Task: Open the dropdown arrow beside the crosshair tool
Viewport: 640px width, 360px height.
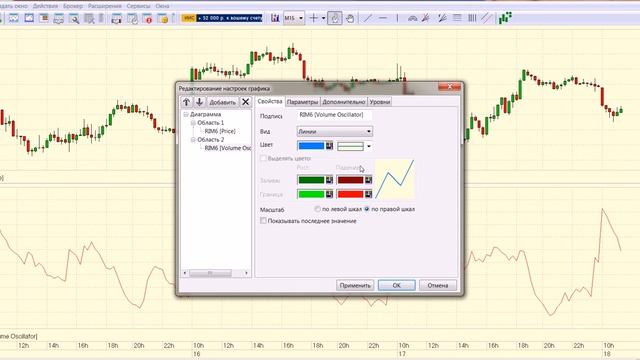Action: point(323,18)
